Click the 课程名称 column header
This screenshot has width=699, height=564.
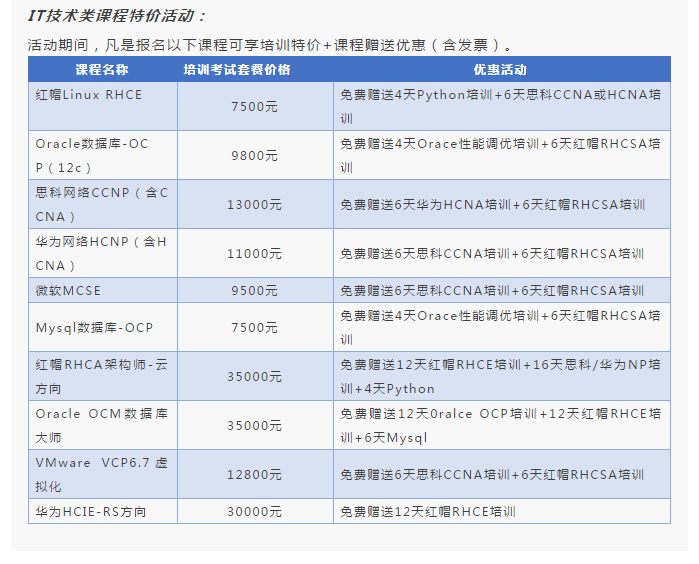(102, 70)
